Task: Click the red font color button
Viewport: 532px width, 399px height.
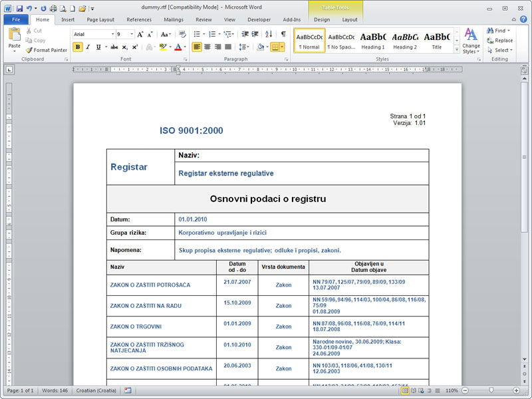Action: [x=178, y=47]
